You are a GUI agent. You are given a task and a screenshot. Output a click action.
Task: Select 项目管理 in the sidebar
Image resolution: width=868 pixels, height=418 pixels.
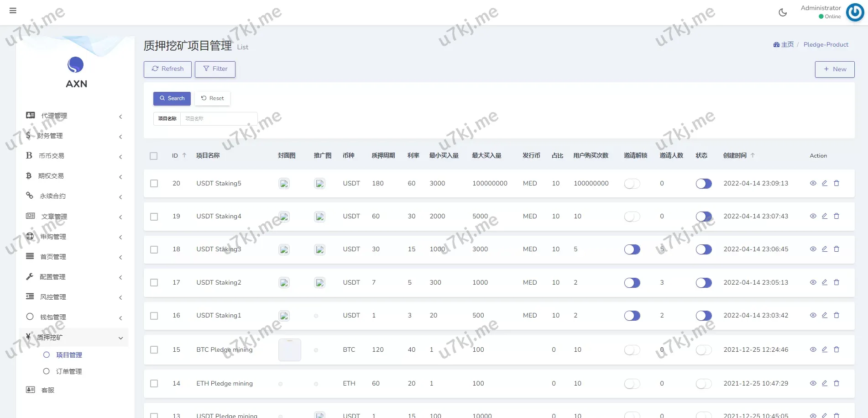click(69, 355)
